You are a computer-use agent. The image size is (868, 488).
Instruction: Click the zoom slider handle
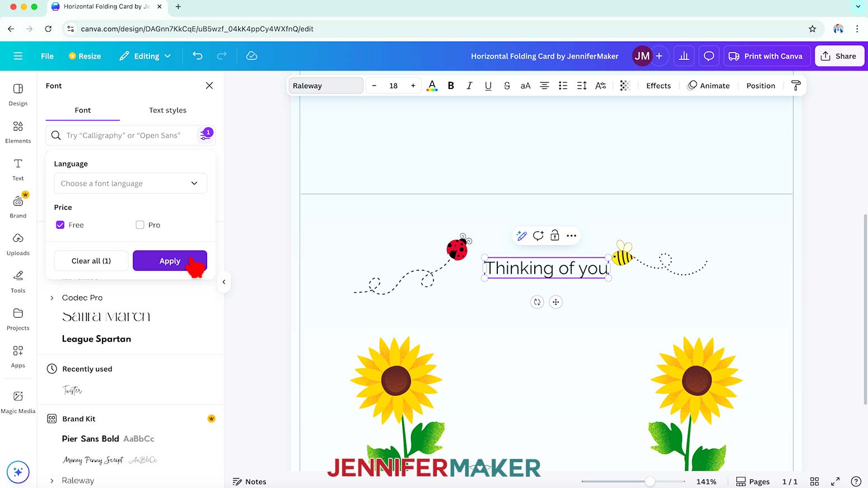tap(650, 481)
